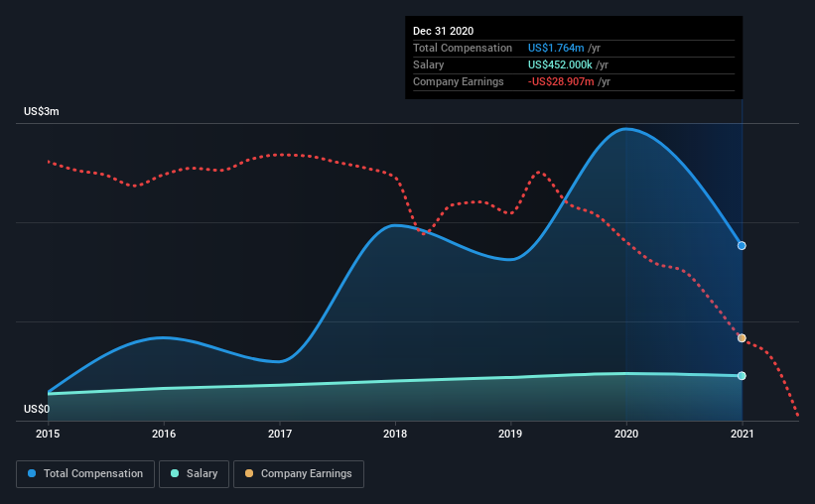This screenshot has height=504, width=815.
Task: Click the 2015 x-axis label
Action: click(48, 434)
